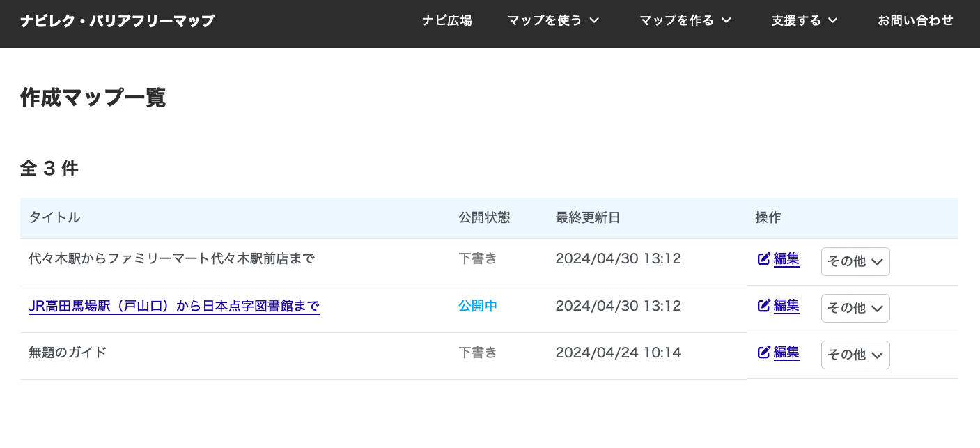Click the edit pencil icon for 代々木駅 map
Screen dimensions: 980x448
pos(764,259)
